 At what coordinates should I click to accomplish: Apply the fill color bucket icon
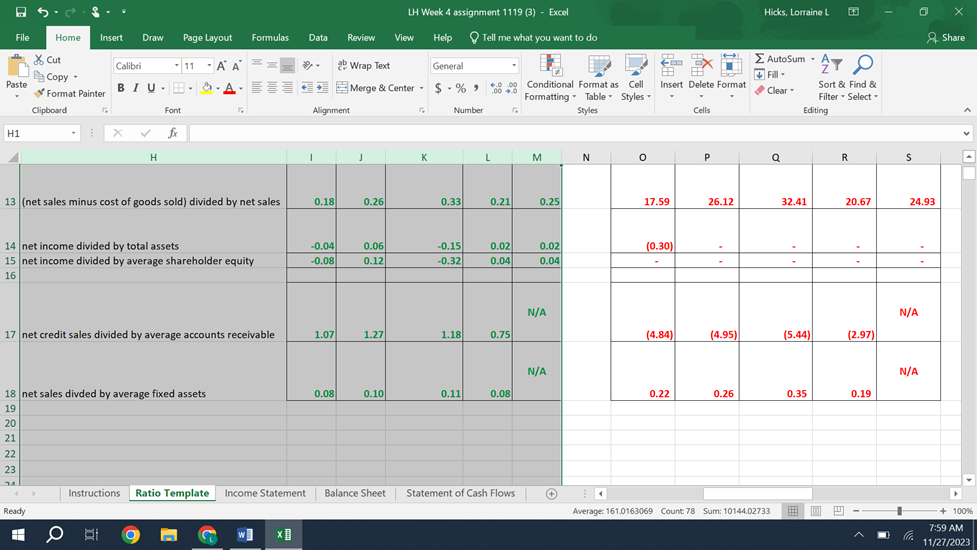[x=207, y=88]
